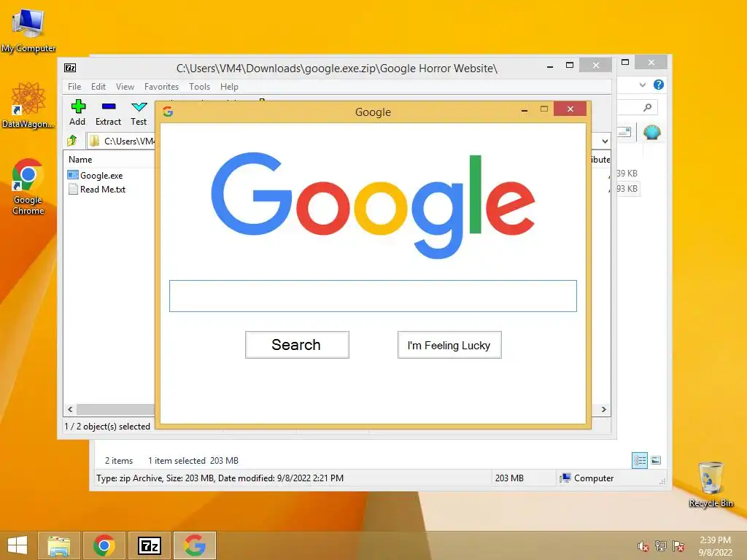747x560 pixels.
Task: Select Read Me.txt in the 7-Zip file list
Action: click(x=97, y=189)
